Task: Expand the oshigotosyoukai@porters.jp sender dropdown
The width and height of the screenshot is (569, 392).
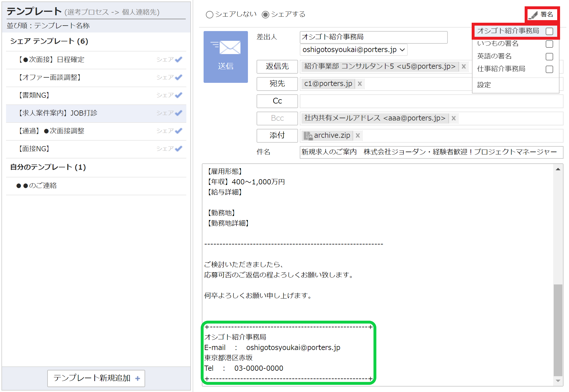Action: (402, 50)
